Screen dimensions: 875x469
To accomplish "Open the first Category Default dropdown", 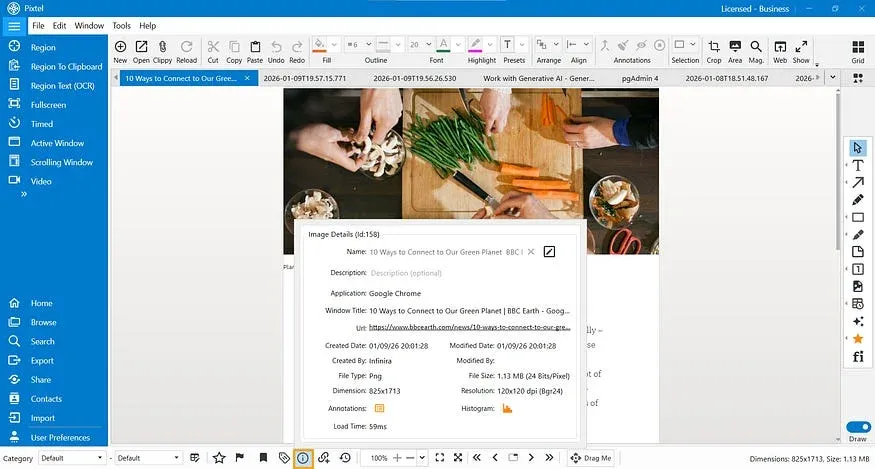I will pos(71,458).
